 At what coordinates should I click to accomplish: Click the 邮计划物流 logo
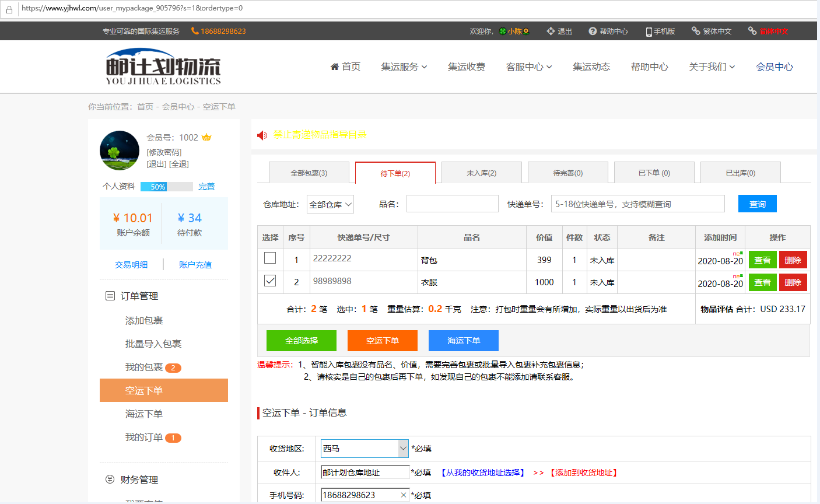click(163, 67)
